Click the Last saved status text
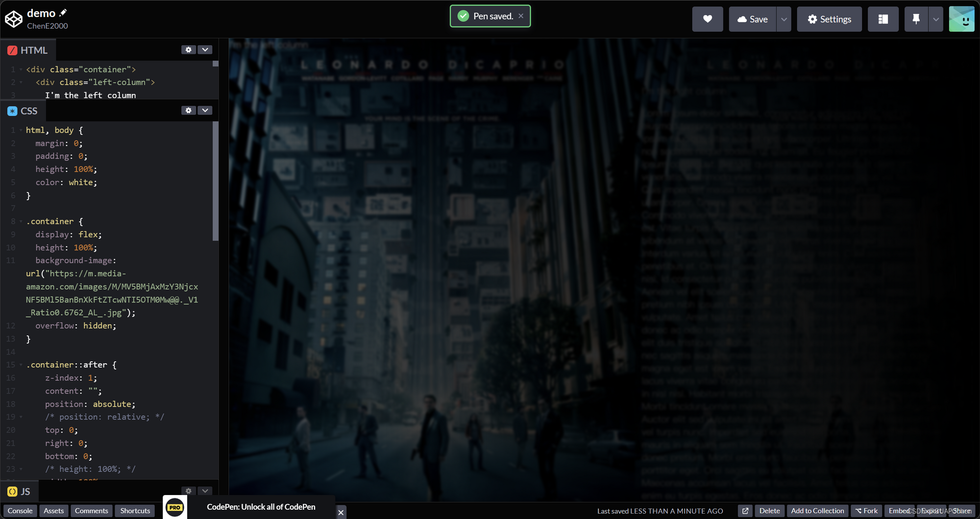980x519 pixels. pos(660,511)
